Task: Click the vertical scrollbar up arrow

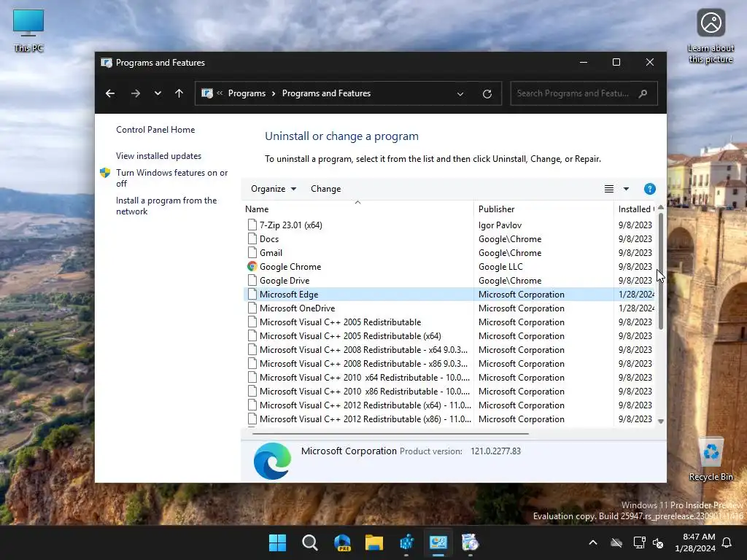Action: coord(661,208)
